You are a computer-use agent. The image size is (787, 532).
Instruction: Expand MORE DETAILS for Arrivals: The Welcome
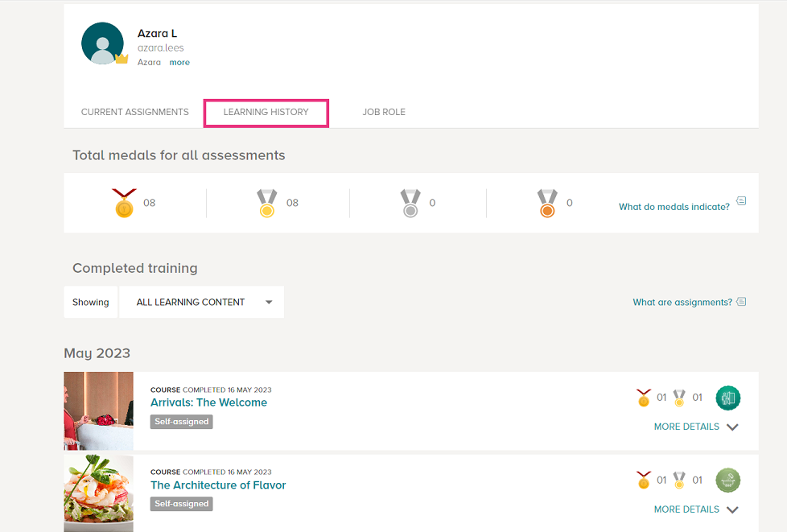coord(695,427)
